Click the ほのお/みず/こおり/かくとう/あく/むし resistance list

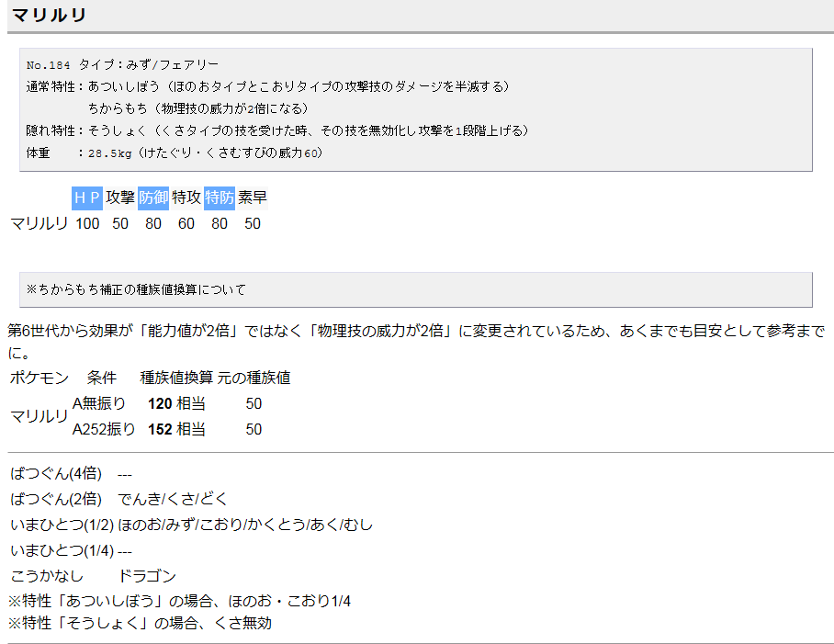click(x=245, y=525)
